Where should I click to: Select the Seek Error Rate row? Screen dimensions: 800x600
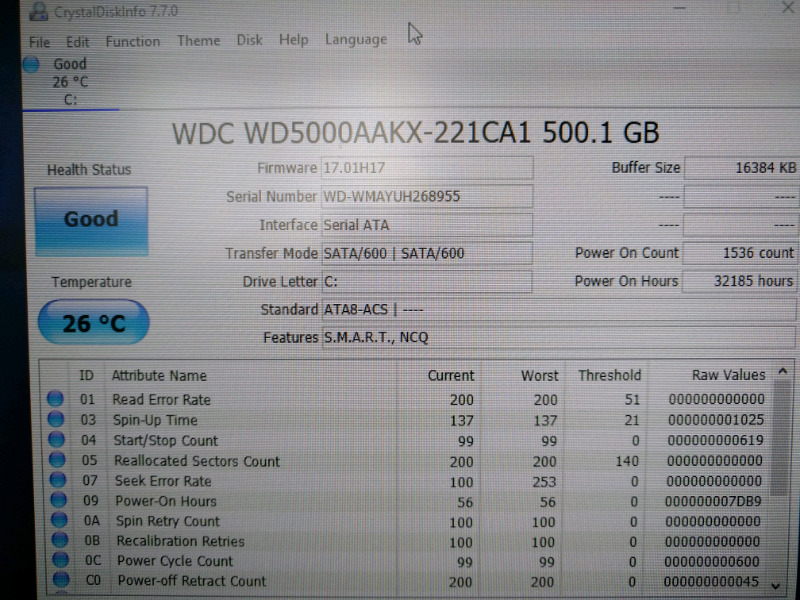pyautogui.click(x=407, y=481)
